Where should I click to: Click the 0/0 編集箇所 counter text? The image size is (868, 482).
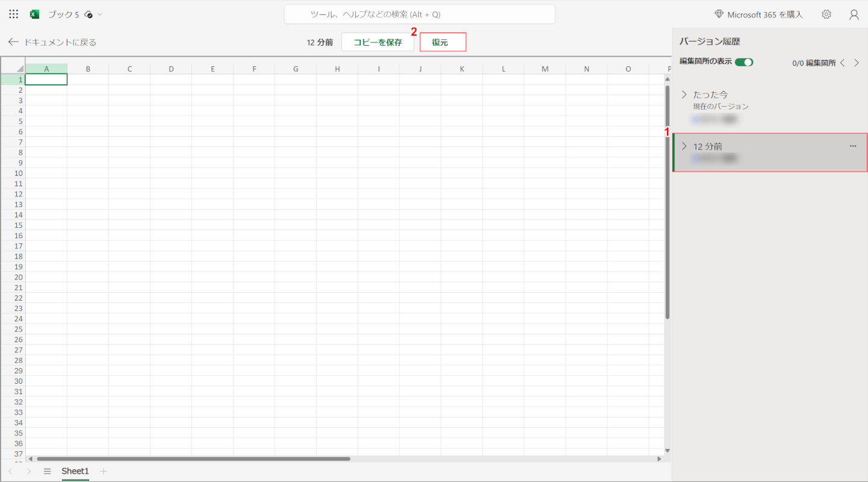[x=814, y=63]
